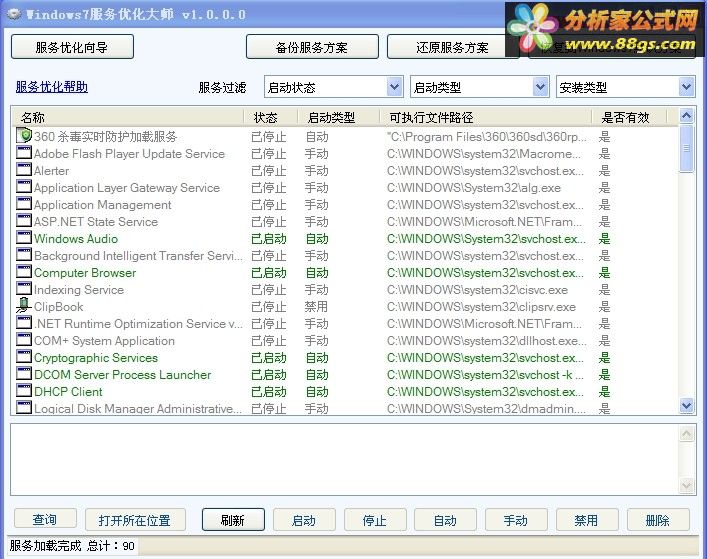Click inside the service description text pane

[344, 459]
